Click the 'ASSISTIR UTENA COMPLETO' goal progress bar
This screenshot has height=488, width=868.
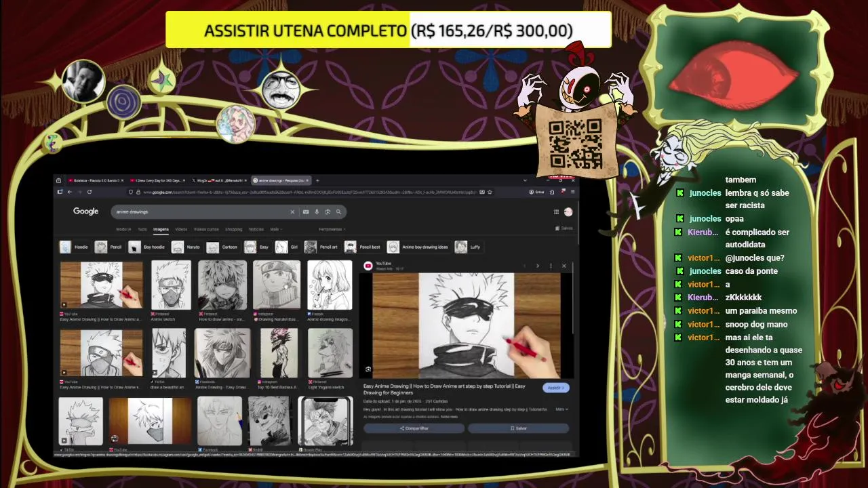pyautogui.click(x=389, y=30)
